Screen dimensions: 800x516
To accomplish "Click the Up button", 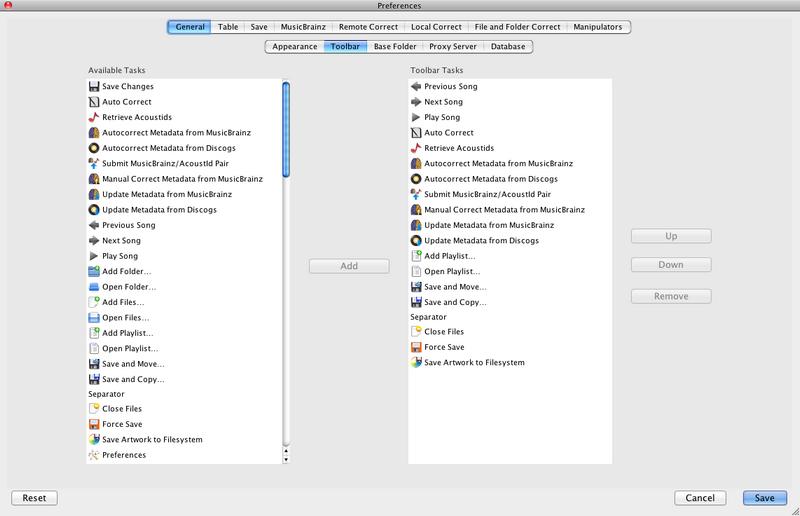I will pyautogui.click(x=671, y=236).
